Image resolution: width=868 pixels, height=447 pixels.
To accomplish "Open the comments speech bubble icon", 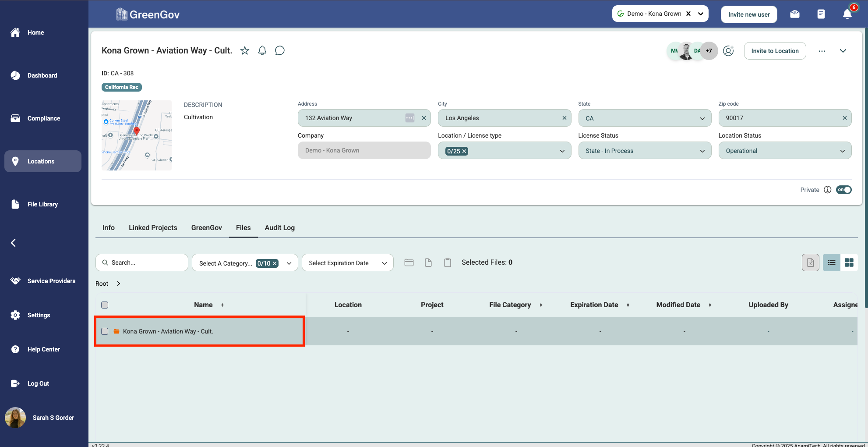I will pos(280,51).
